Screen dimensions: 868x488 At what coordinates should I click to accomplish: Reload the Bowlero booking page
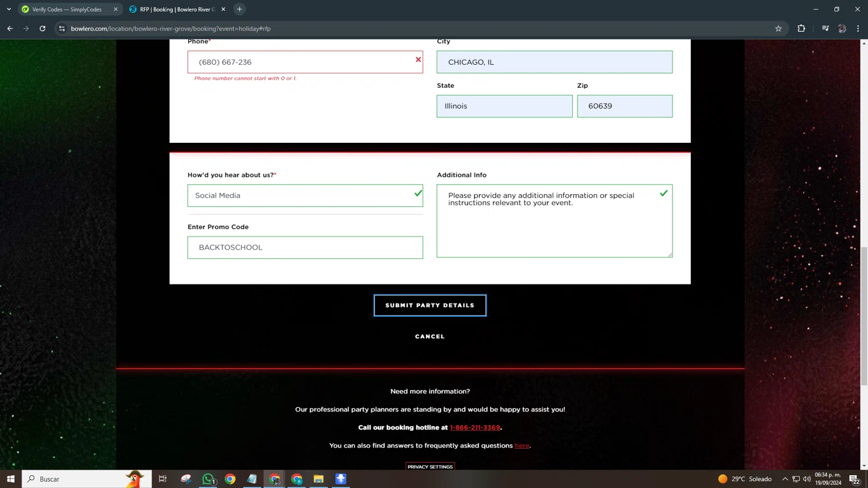42,28
